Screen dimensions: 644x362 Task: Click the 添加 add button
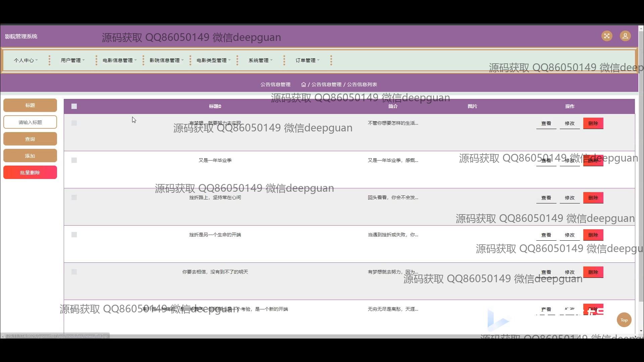(30, 156)
